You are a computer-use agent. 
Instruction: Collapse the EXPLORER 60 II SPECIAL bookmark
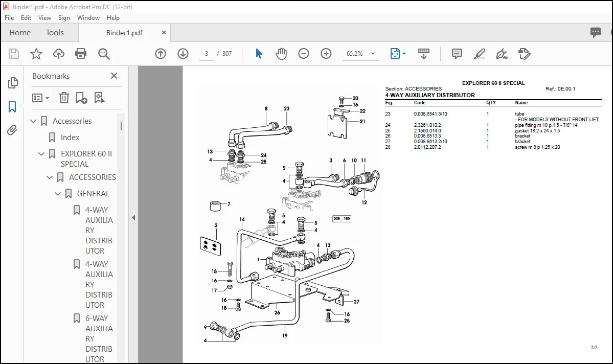[x=41, y=154]
